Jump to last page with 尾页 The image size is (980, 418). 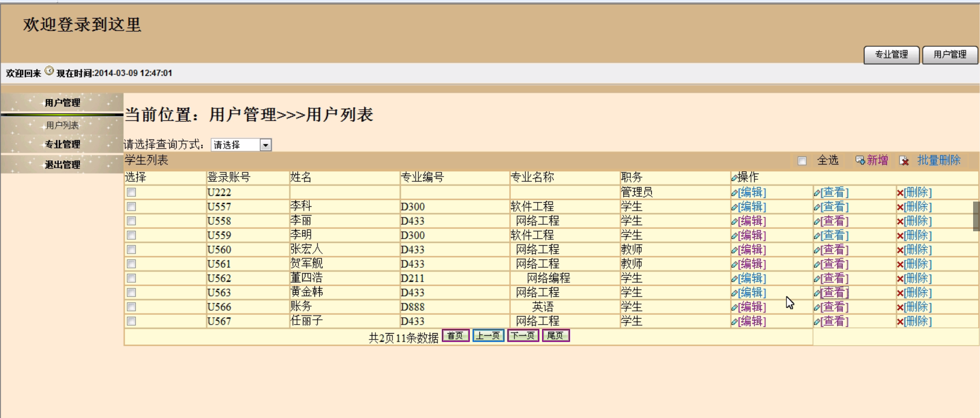(x=556, y=336)
